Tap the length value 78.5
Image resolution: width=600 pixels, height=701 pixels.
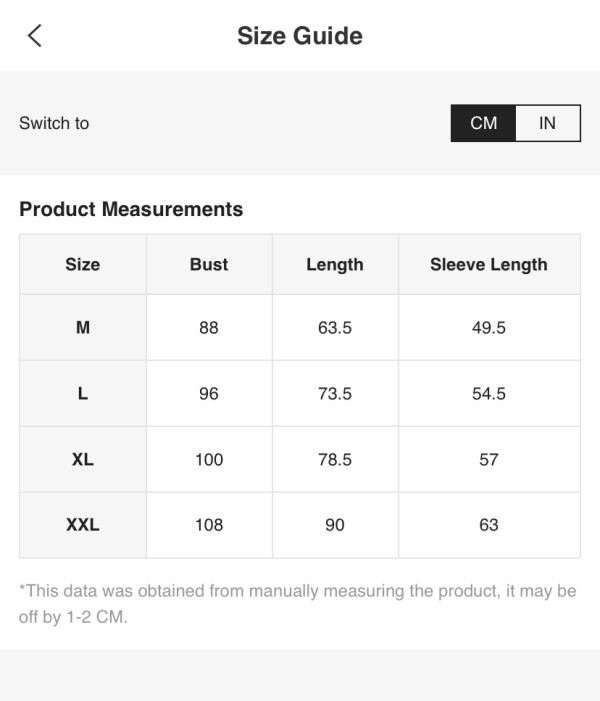[x=335, y=459]
